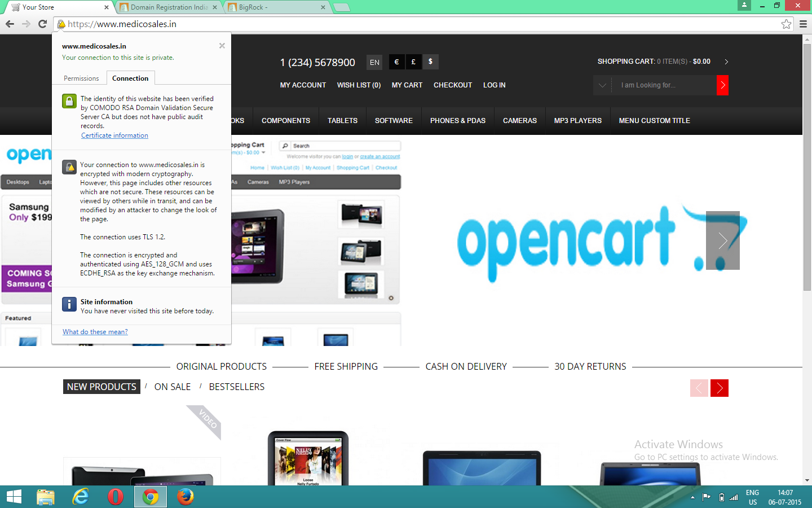Screen dimensions: 812x508
Task: Select the NEW PRODUCTS tab
Action: (101, 387)
